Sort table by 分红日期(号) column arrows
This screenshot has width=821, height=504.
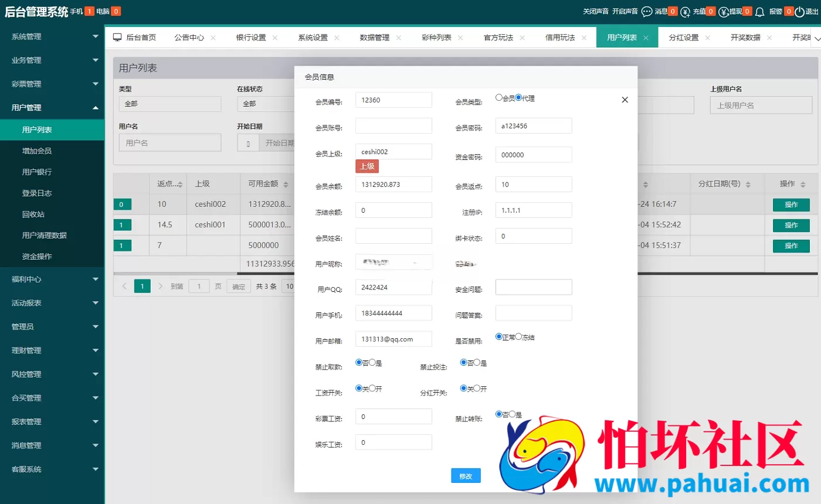pyautogui.click(x=748, y=184)
